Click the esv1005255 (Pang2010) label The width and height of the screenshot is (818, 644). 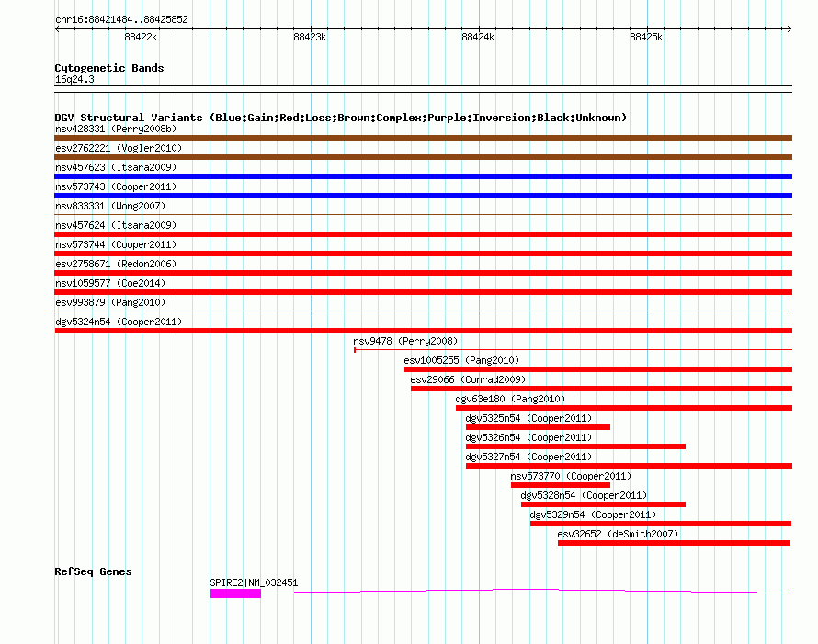[x=461, y=360]
